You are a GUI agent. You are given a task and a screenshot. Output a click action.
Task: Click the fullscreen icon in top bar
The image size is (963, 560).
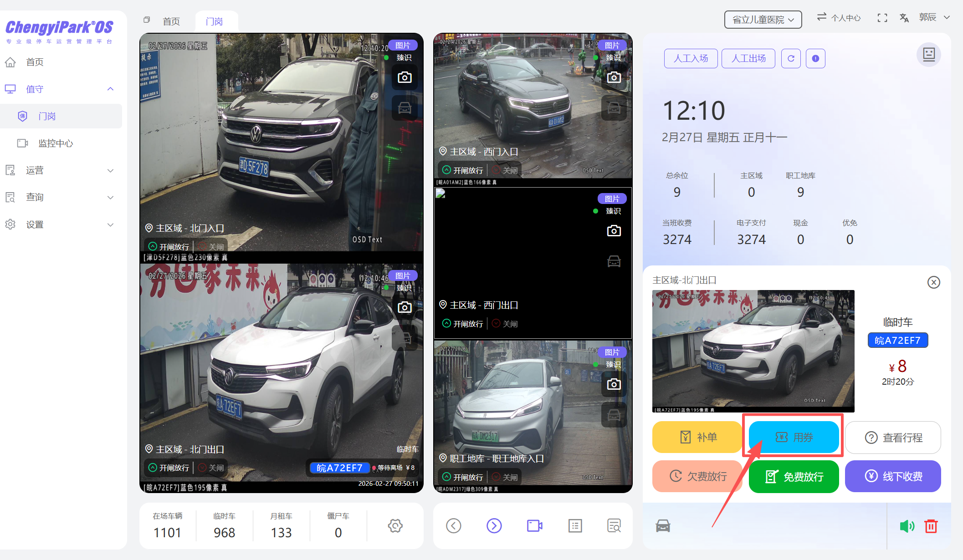882,18
